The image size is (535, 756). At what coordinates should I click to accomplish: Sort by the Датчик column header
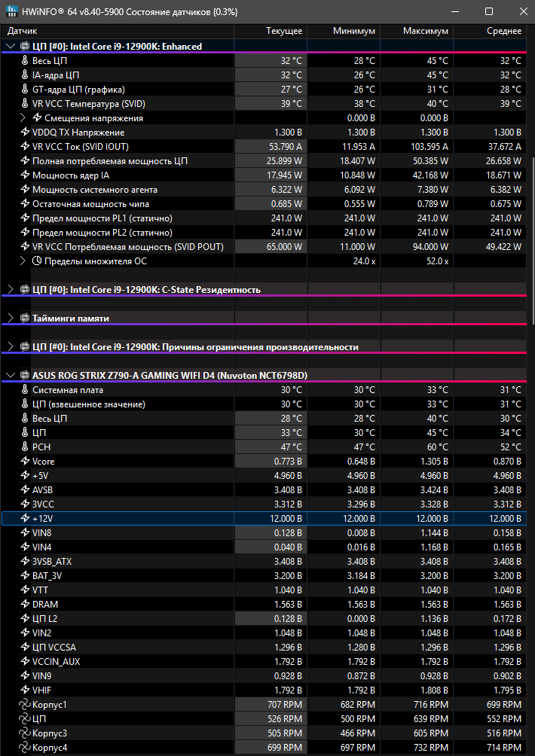[x=118, y=32]
